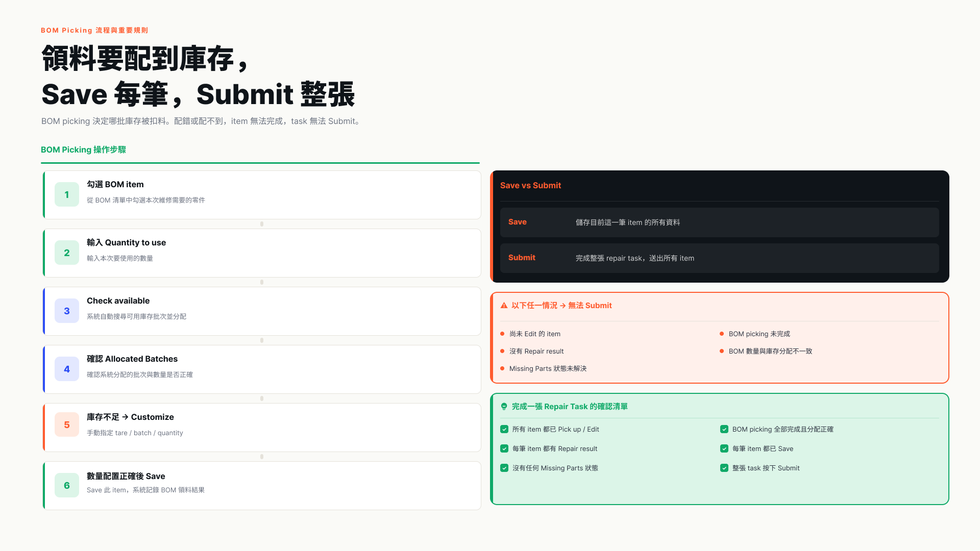Click text 確認系統分配的批次與數量是否正確

(140, 374)
